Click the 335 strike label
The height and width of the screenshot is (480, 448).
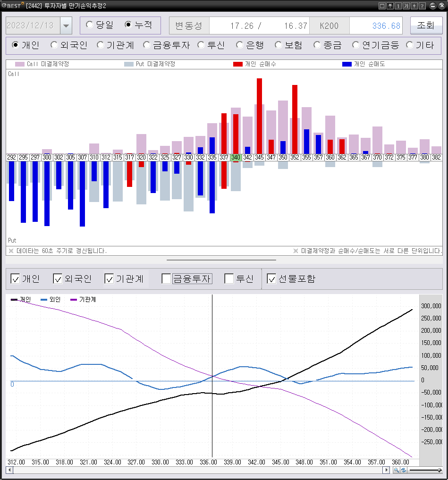point(212,157)
